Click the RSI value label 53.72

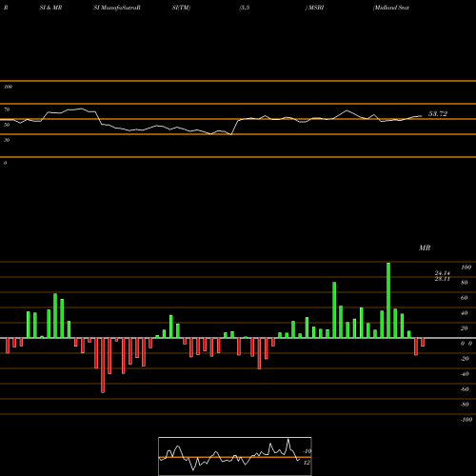tap(438, 113)
